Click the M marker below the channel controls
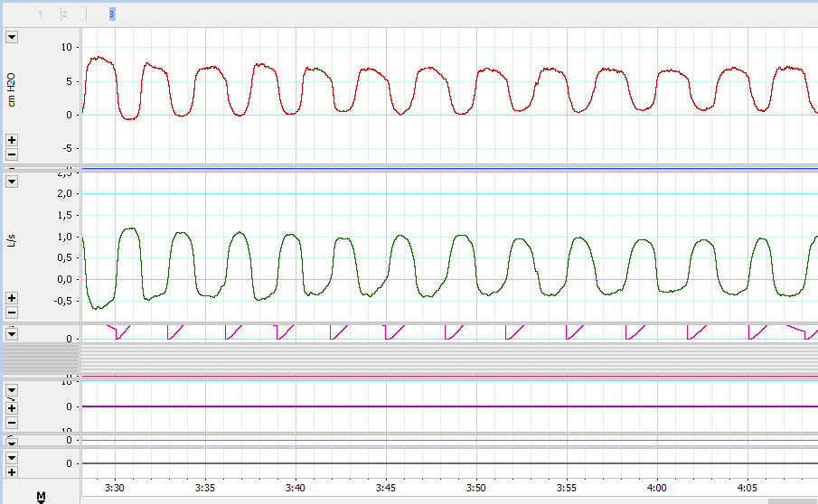The width and height of the screenshot is (818, 504). pos(41,497)
